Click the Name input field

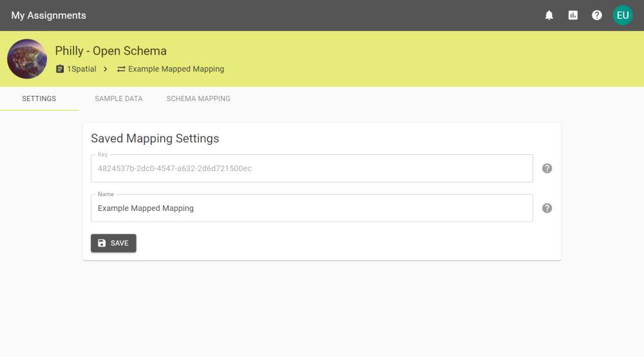click(312, 208)
